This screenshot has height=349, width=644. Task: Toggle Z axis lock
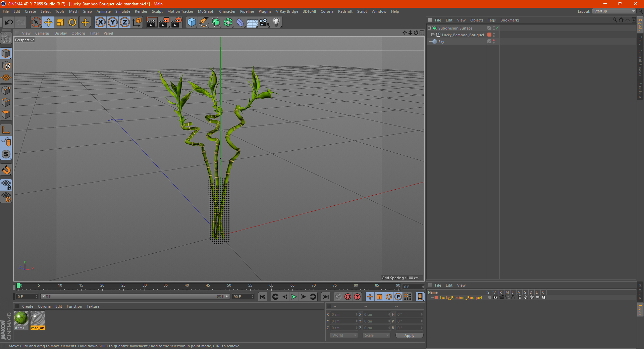click(x=125, y=22)
